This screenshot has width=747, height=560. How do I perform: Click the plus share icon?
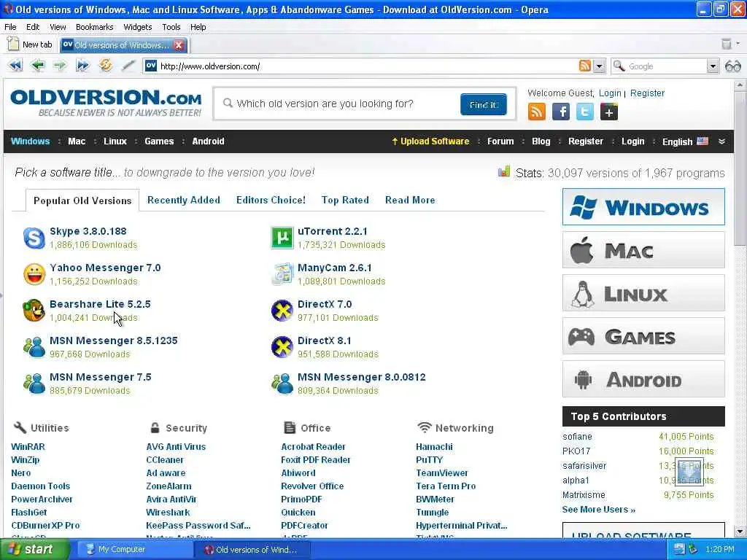[609, 112]
